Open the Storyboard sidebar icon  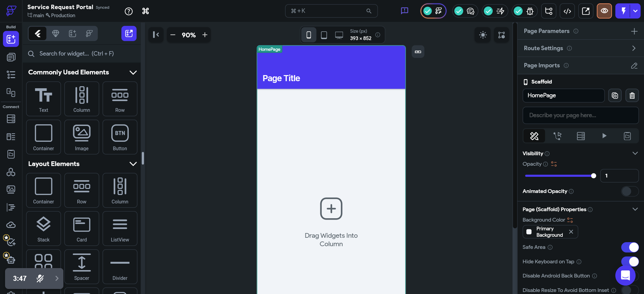tap(11, 92)
